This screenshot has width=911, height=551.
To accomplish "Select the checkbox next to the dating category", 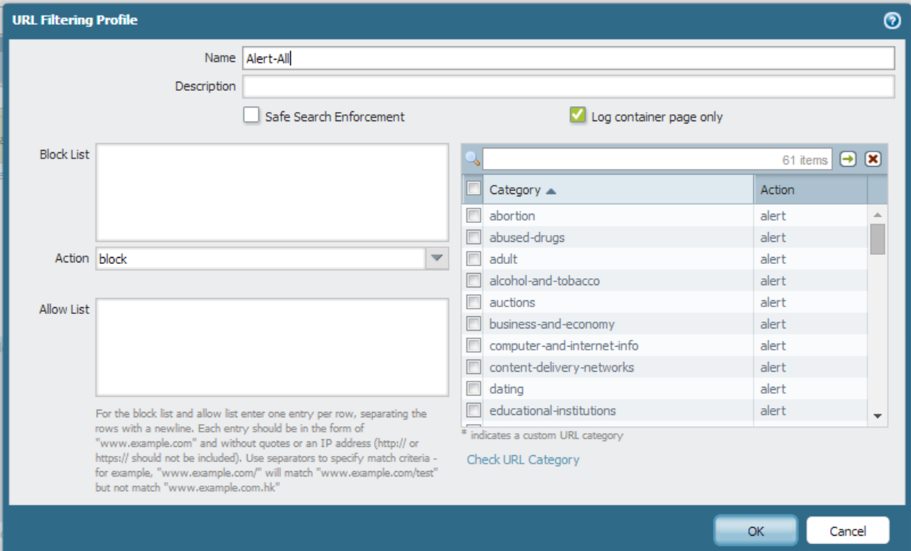I will [473, 389].
